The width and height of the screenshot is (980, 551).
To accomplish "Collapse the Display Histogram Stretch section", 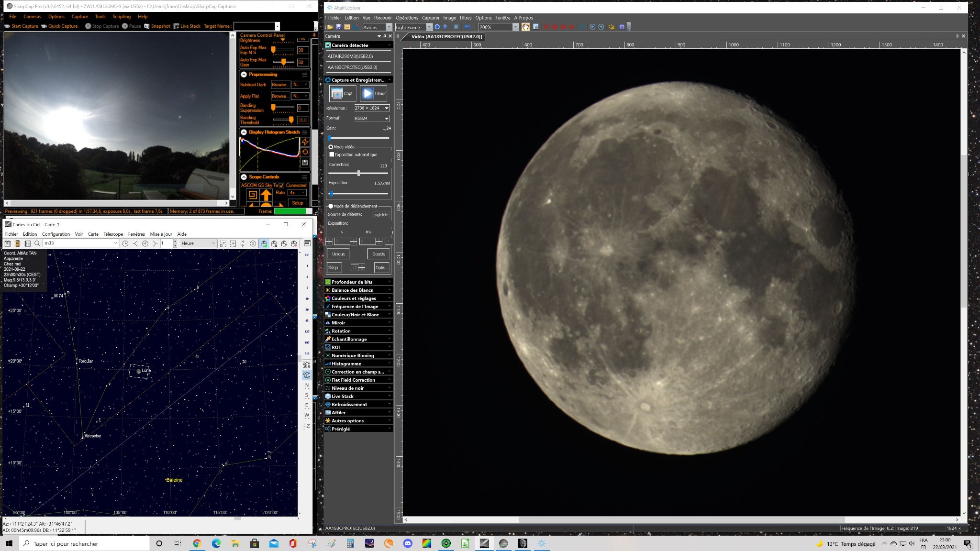I will (244, 132).
